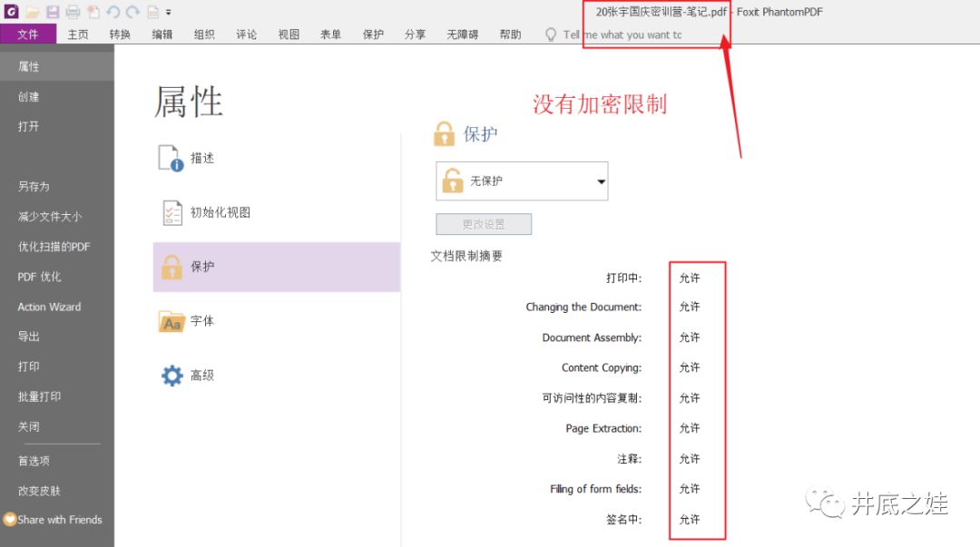
Task: Click the large padlock icon beside the 保护 heading
Action: click(x=444, y=133)
